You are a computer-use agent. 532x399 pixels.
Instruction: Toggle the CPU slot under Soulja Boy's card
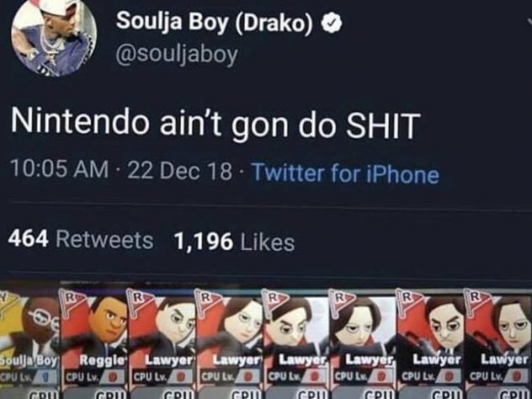coord(29,393)
